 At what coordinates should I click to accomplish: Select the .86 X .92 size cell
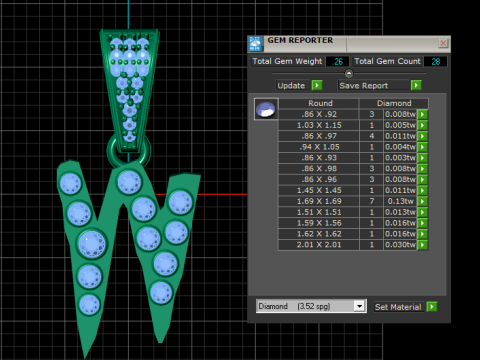pyautogui.click(x=319, y=114)
